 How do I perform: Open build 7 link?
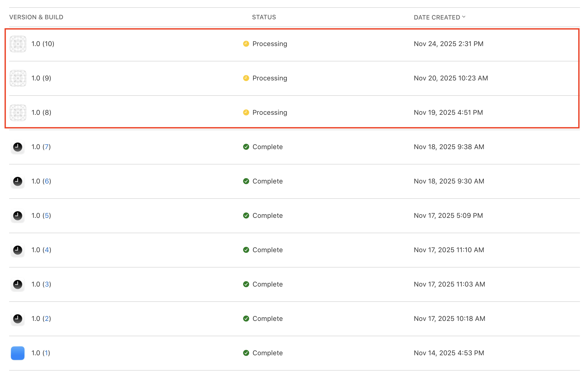47,147
